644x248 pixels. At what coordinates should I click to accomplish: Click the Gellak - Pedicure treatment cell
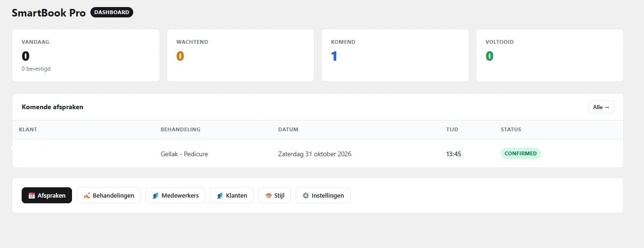[x=184, y=154]
